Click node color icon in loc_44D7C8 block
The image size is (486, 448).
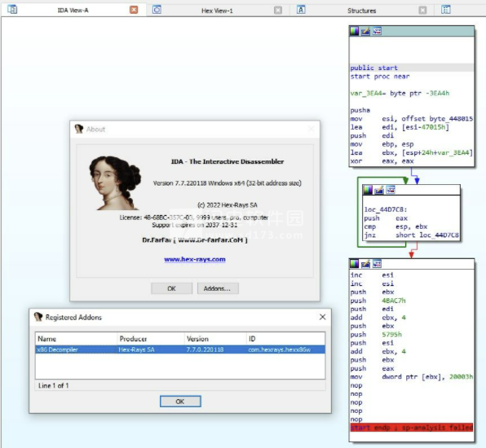point(368,190)
